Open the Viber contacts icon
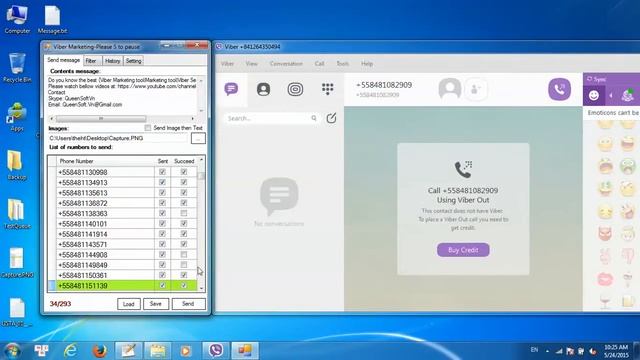The height and width of the screenshot is (360, 640). pos(263,89)
